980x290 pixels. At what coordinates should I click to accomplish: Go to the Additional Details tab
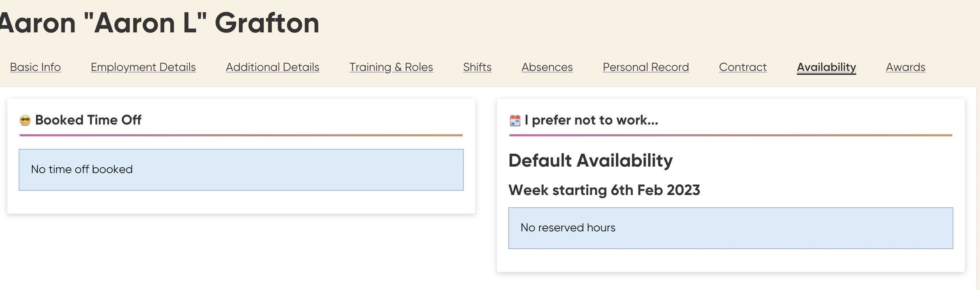point(272,67)
